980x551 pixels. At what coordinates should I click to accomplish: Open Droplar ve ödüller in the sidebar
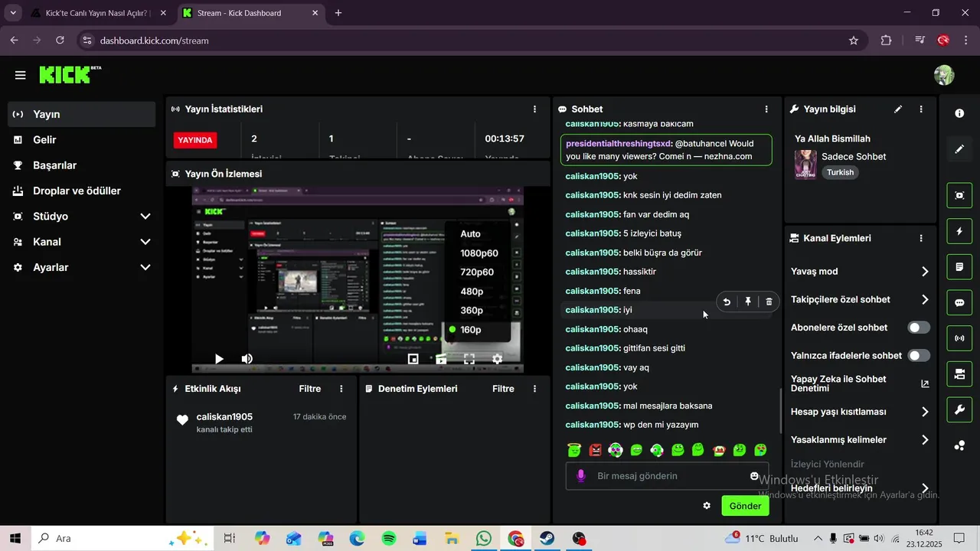(82, 191)
